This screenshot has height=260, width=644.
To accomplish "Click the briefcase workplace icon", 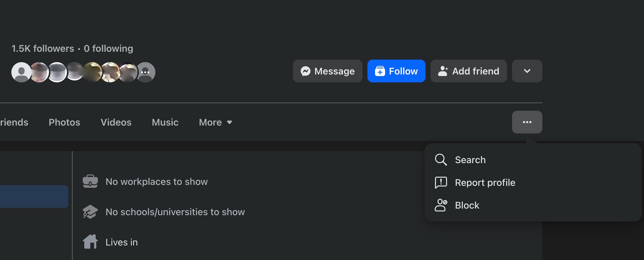I will pos(90,181).
